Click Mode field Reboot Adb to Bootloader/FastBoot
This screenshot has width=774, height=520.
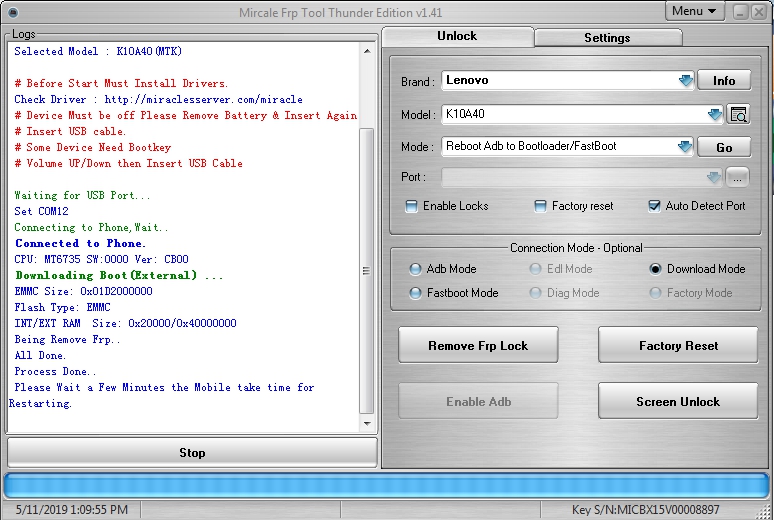[568, 147]
